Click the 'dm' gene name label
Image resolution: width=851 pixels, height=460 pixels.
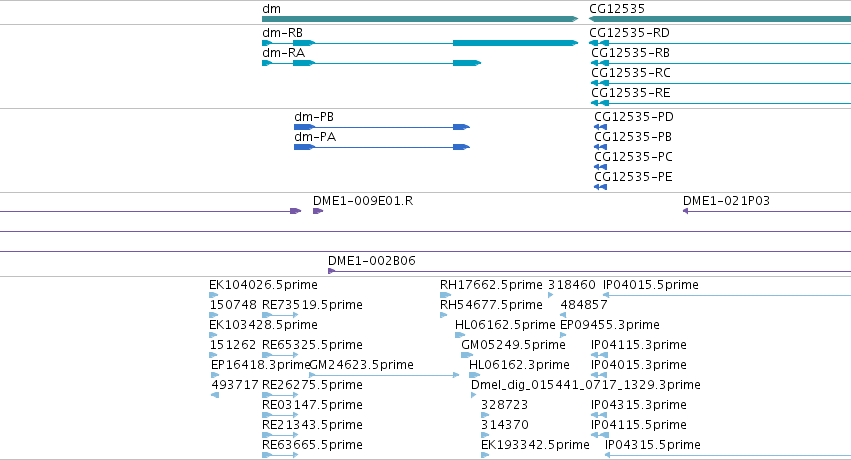[x=271, y=9]
